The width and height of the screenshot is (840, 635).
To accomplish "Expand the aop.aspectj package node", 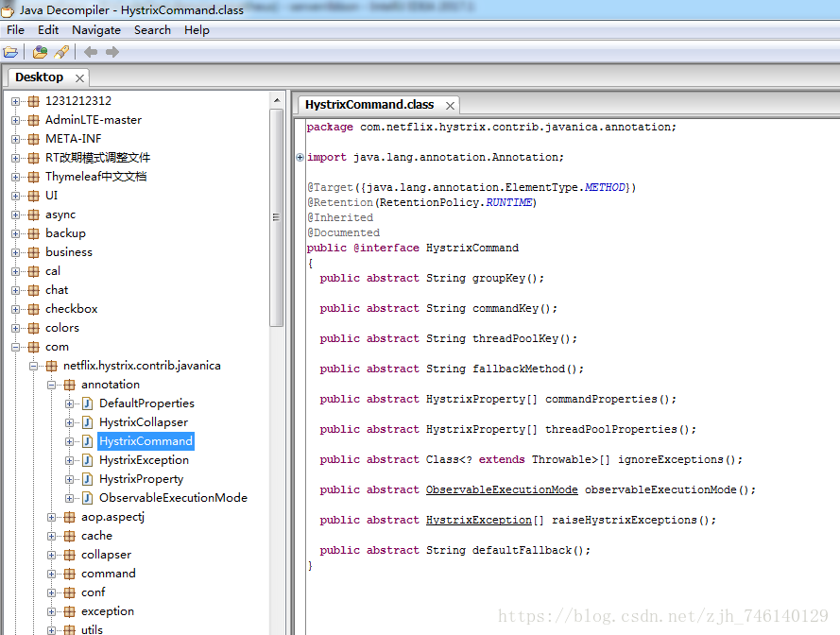I will point(52,517).
